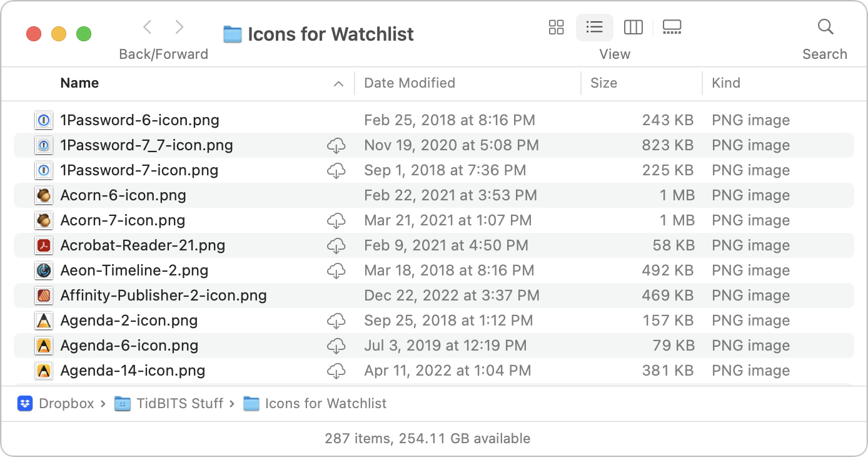
Task: Open Dropbox in the path bar
Action: coord(56,404)
